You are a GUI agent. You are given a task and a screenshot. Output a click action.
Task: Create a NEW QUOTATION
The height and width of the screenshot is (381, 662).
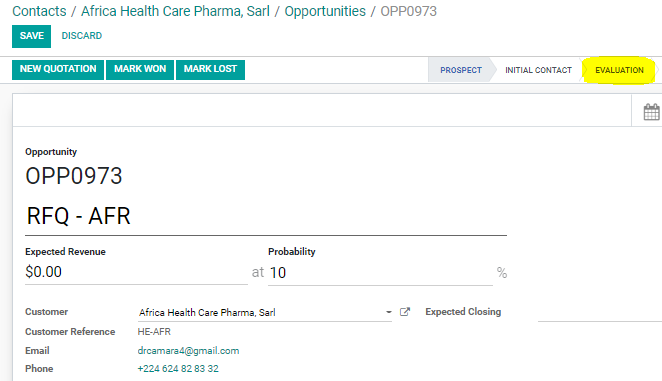click(x=58, y=69)
